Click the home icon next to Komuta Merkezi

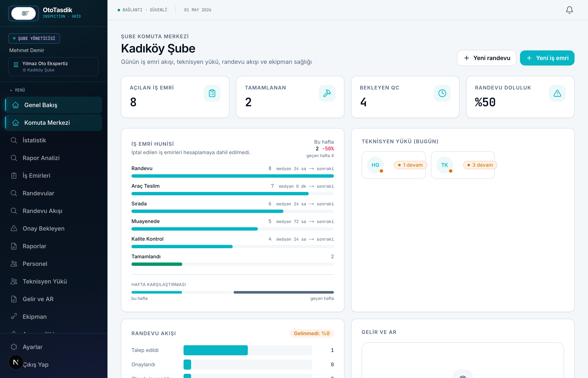pos(16,123)
